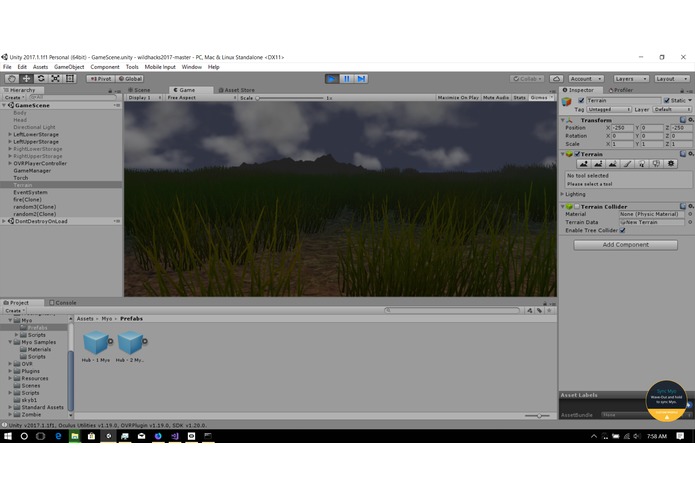Click the Project icon size slider
Viewport: 695px width, 494px height.
[x=537, y=416]
